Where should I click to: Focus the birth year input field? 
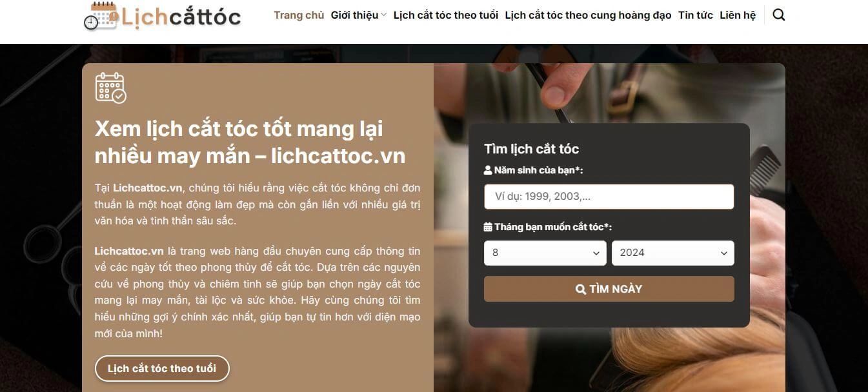pyautogui.click(x=609, y=197)
